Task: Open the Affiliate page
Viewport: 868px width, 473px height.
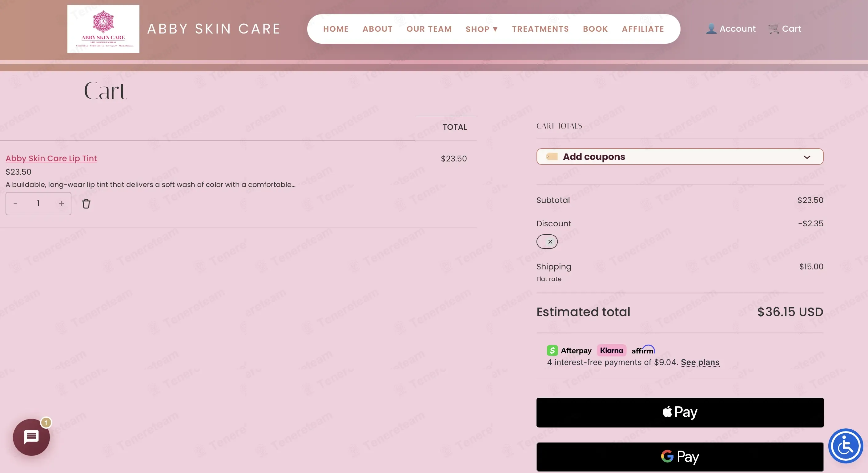Action: point(643,29)
